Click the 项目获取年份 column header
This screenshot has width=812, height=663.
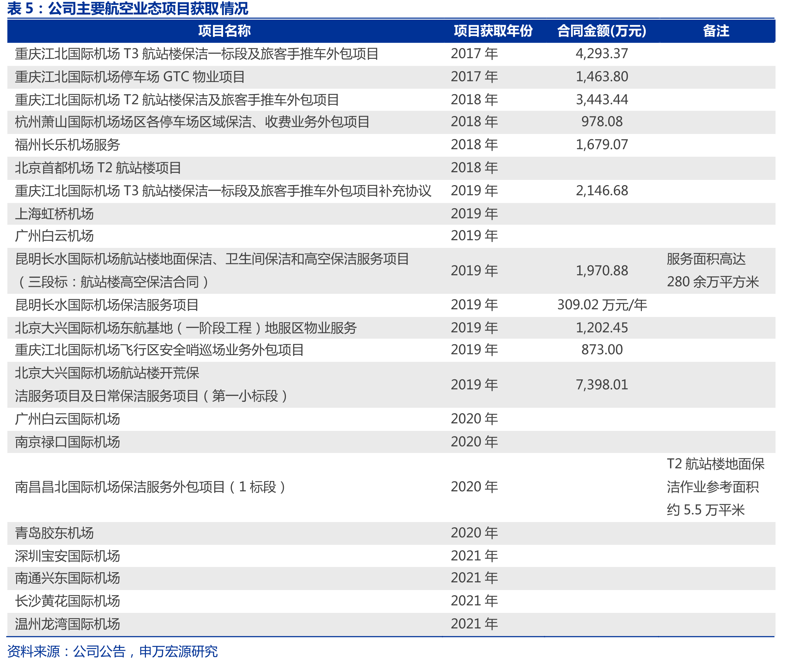coord(493,31)
